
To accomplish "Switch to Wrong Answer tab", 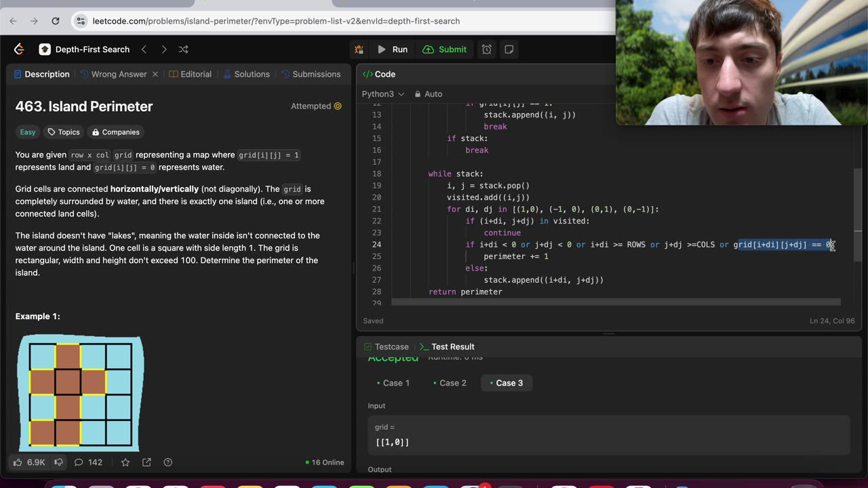I will coord(113,74).
